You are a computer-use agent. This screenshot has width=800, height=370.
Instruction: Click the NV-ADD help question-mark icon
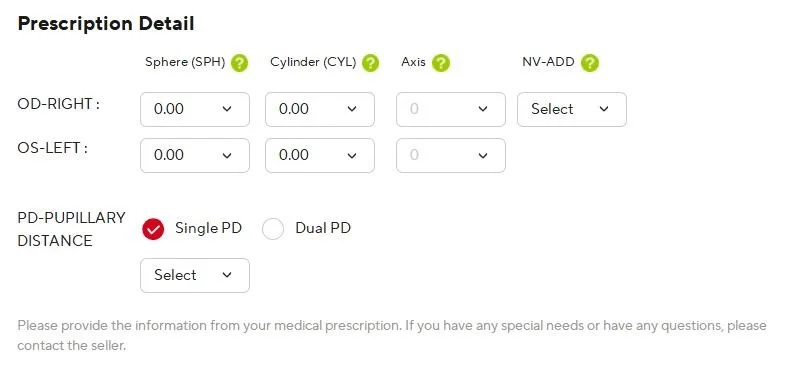[x=590, y=63]
